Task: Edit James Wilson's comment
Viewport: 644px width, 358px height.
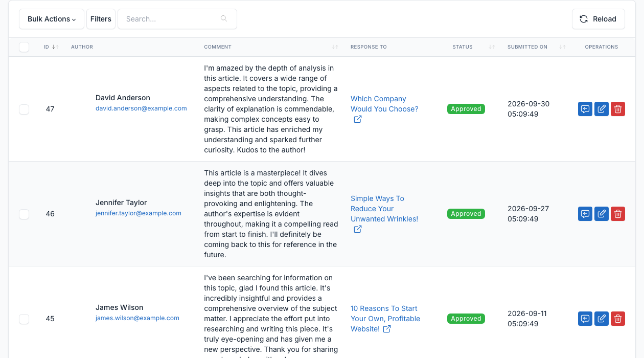Action: coord(602,319)
